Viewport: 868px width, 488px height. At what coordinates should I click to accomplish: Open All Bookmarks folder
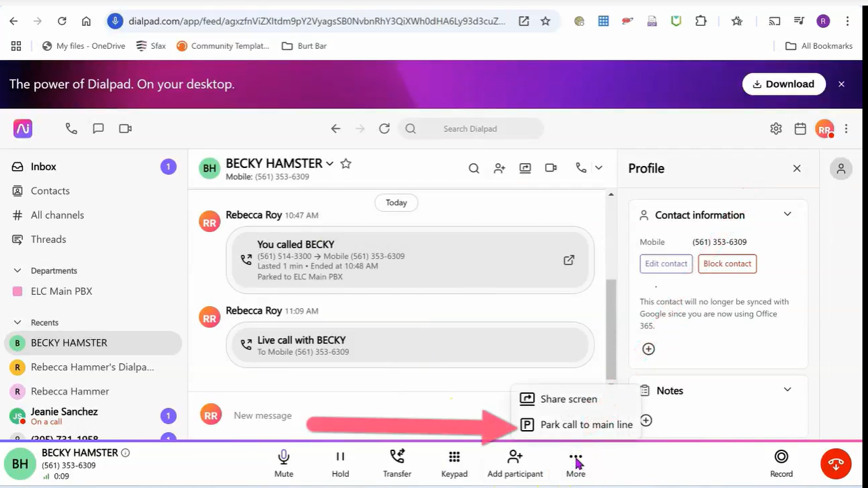coord(819,46)
